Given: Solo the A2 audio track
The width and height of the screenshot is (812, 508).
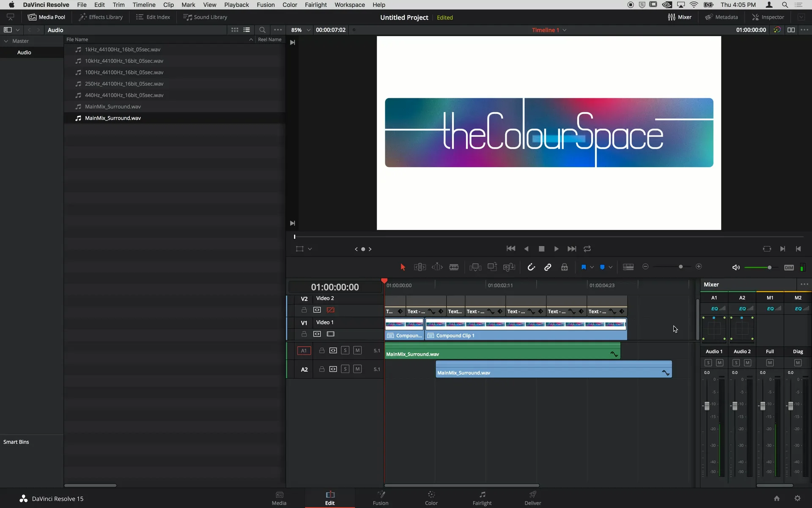Looking at the screenshot, I should (345, 369).
